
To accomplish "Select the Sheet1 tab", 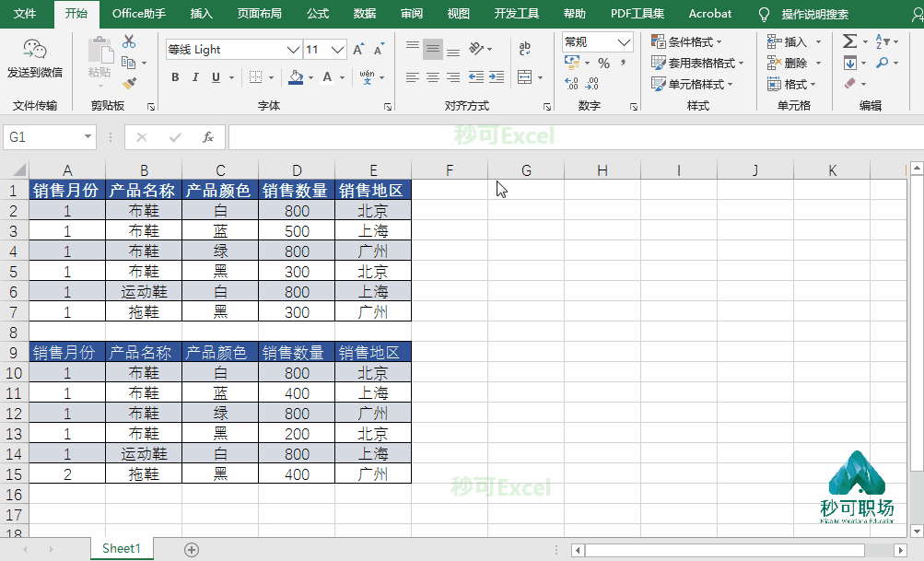I will (x=122, y=549).
